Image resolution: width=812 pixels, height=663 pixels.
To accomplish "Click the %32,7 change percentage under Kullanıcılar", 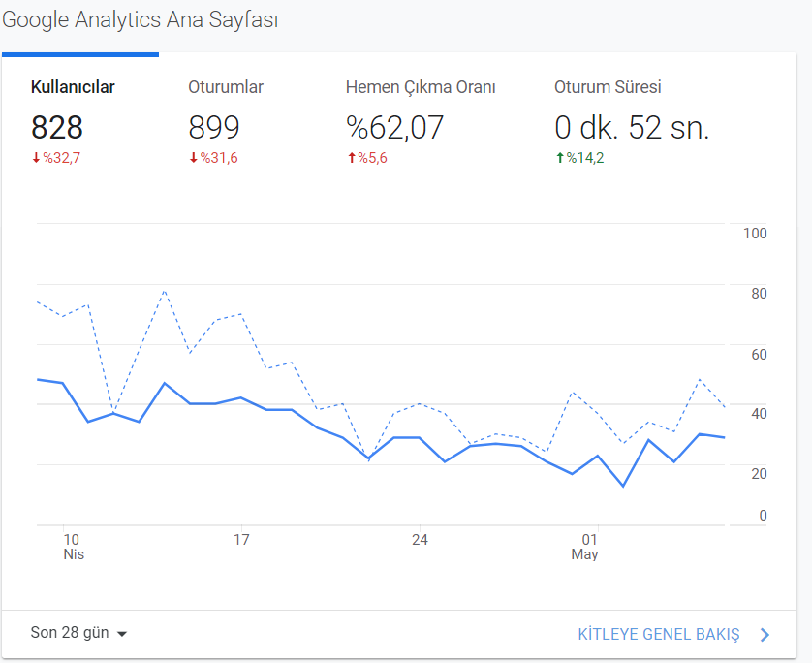I will pyautogui.click(x=62, y=158).
